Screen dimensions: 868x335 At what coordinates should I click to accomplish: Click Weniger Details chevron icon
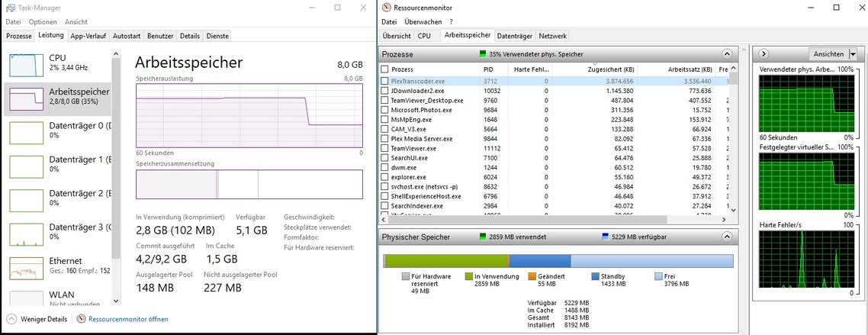pos(11,319)
